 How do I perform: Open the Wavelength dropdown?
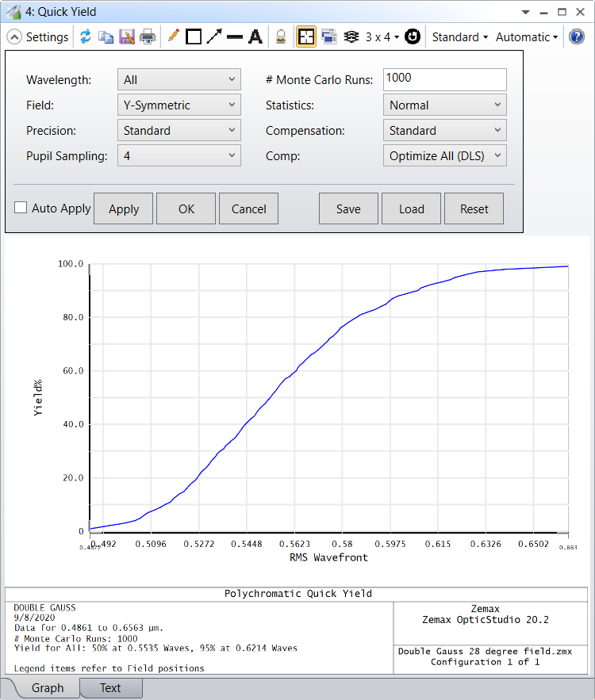178,80
